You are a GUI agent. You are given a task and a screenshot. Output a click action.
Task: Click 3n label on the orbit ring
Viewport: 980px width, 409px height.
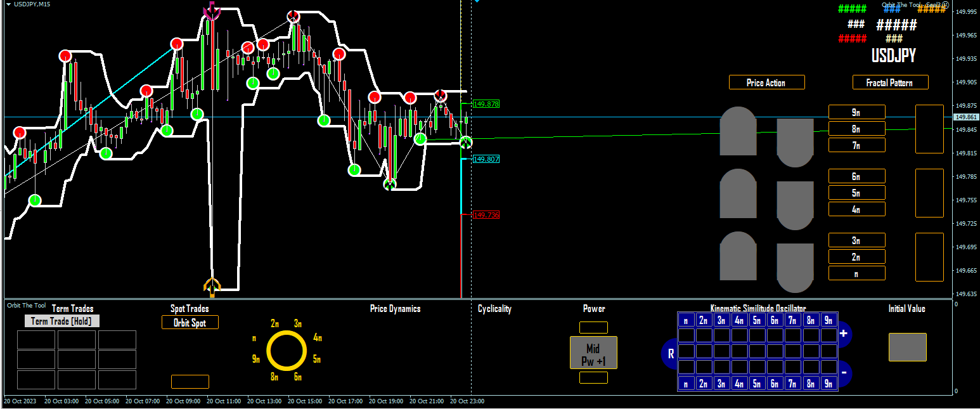298,323
